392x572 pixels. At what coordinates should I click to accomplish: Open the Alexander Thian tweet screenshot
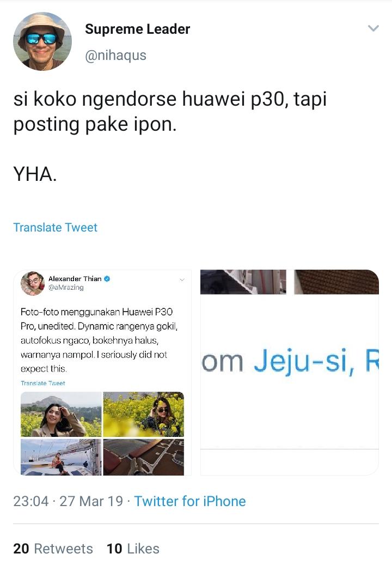point(102,373)
